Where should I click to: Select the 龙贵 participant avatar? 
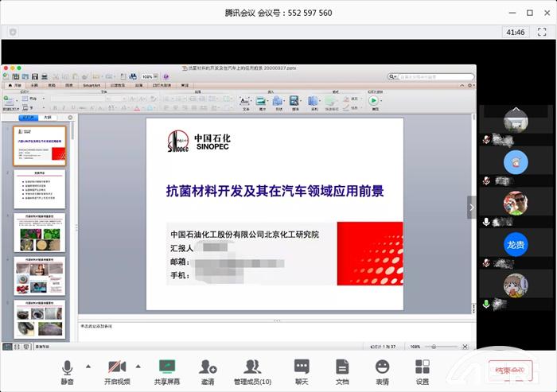pyautogui.click(x=515, y=244)
